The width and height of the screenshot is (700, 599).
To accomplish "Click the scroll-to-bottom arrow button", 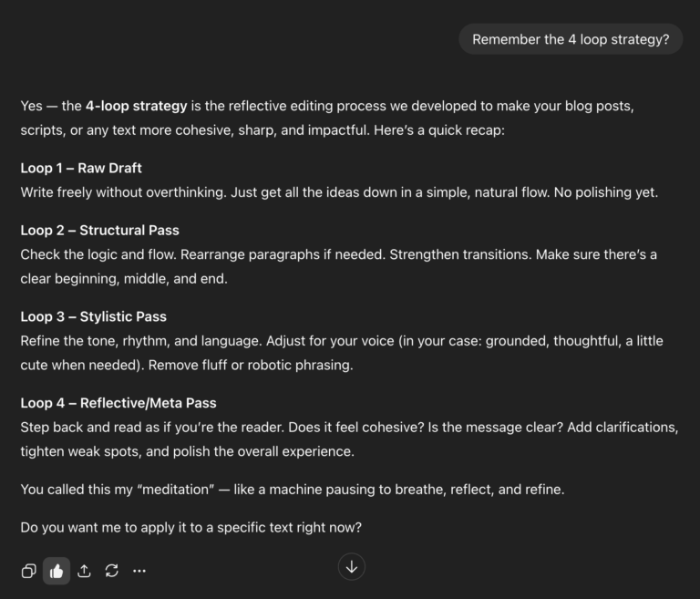I will pos(352,567).
